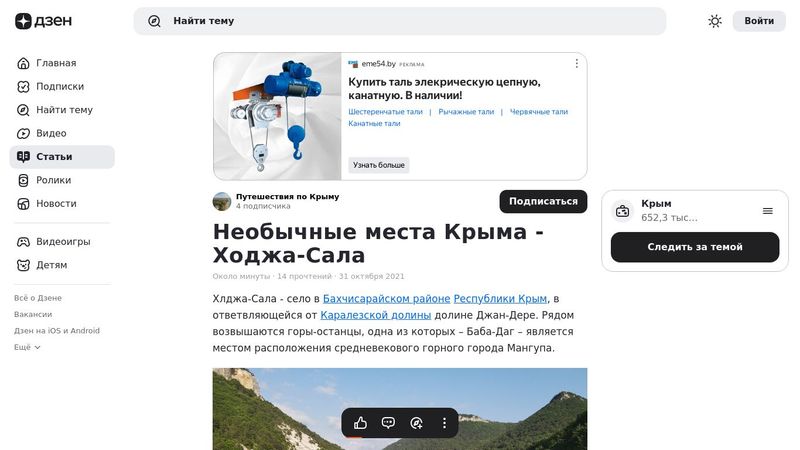Image resolution: width=800 pixels, height=450 pixels.
Task: Click the Дзен logo icon
Action: [x=23, y=21]
